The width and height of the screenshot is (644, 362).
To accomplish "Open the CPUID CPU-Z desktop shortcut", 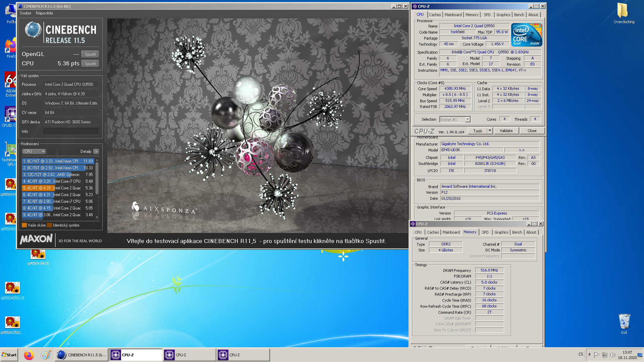I will pyautogui.click(x=10, y=117).
